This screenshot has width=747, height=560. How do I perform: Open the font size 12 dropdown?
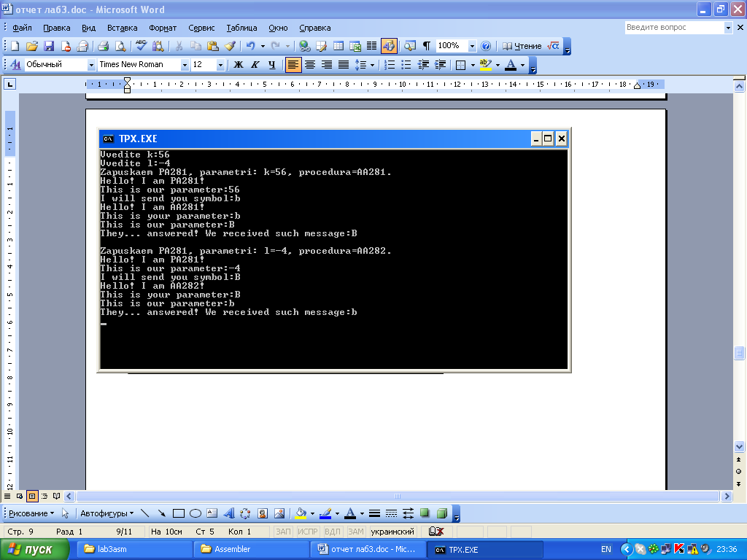tap(220, 65)
